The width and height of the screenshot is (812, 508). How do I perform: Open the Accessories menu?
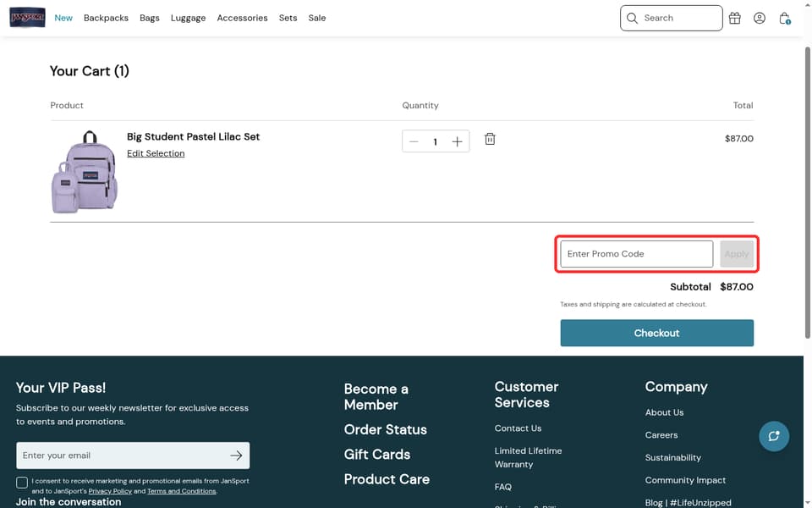pos(243,18)
